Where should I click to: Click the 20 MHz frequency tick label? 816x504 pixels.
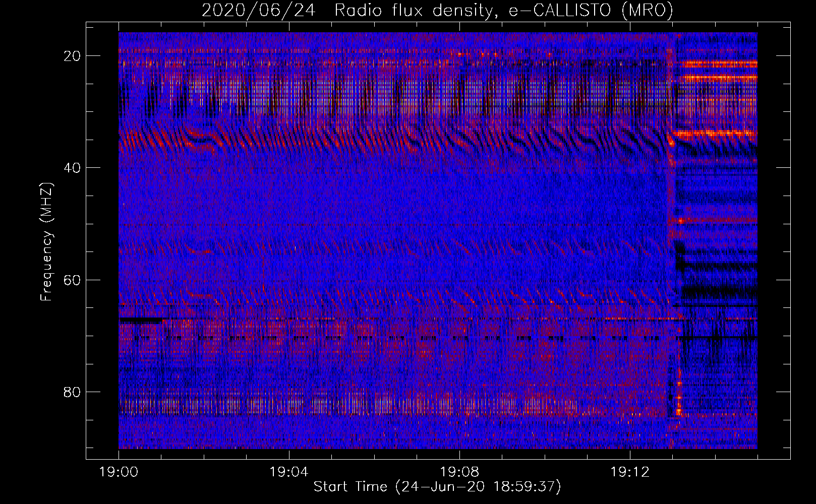[x=73, y=55]
